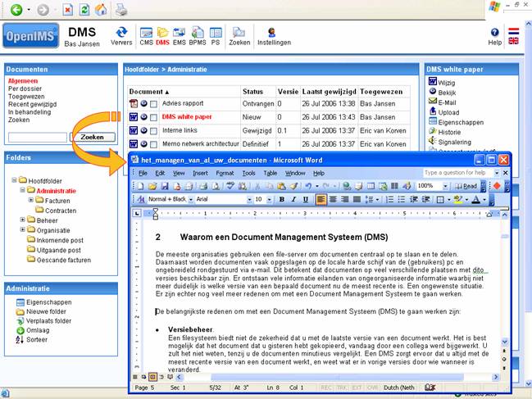
Task: Click Italic in Word toolbar
Action: [293, 199]
